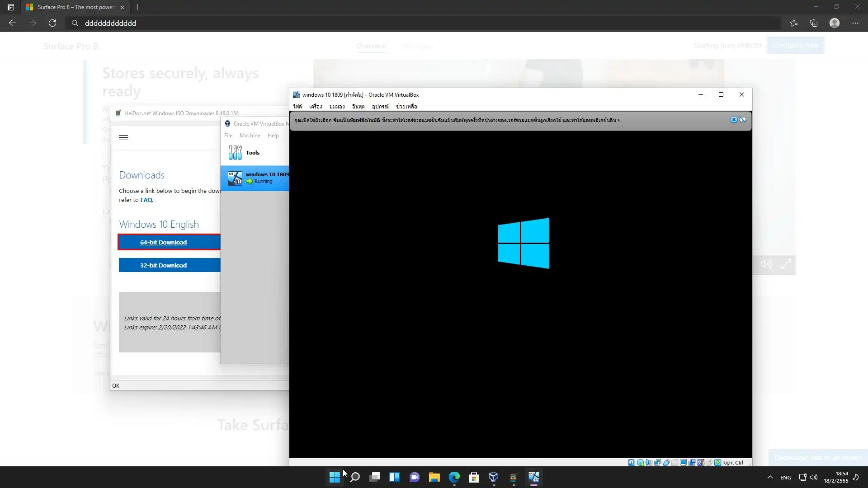Click the network adapters status icon
The height and width of the screenshot is (488, 868).
[657, 462]
